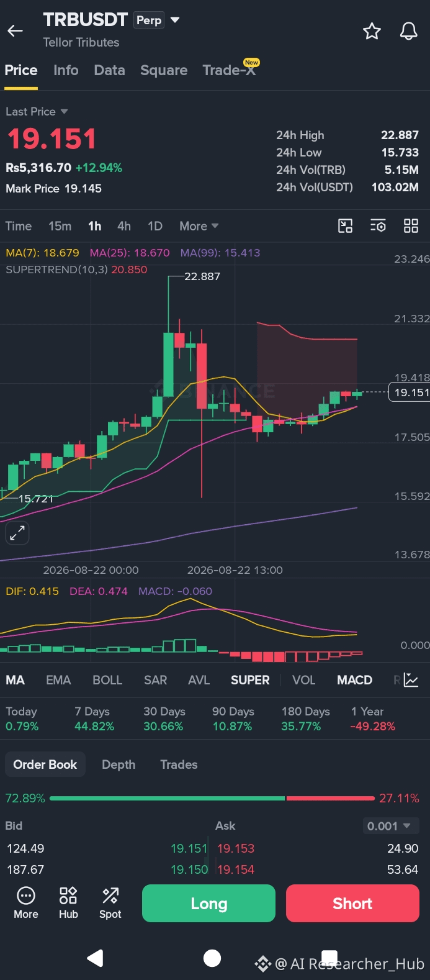Tap ask price 19.153
The height and width of the screenshot is (980, 430).
[x=236, y=848]
